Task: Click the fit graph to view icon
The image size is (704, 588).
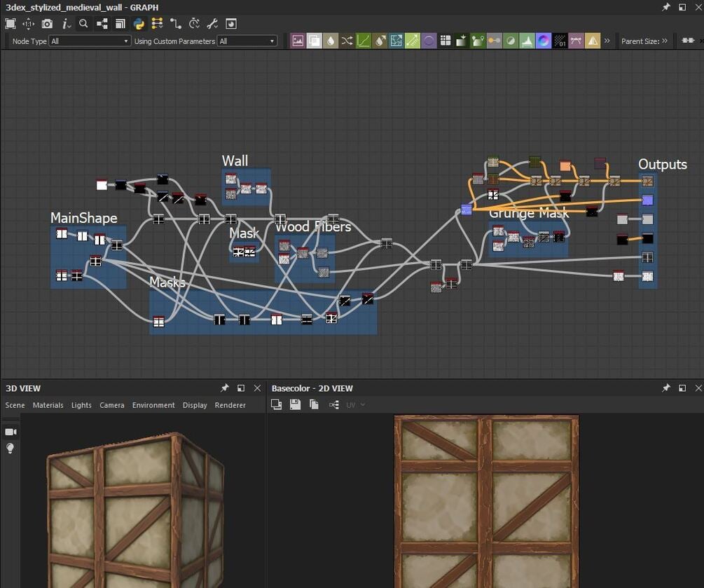Action: click(10, 24)
